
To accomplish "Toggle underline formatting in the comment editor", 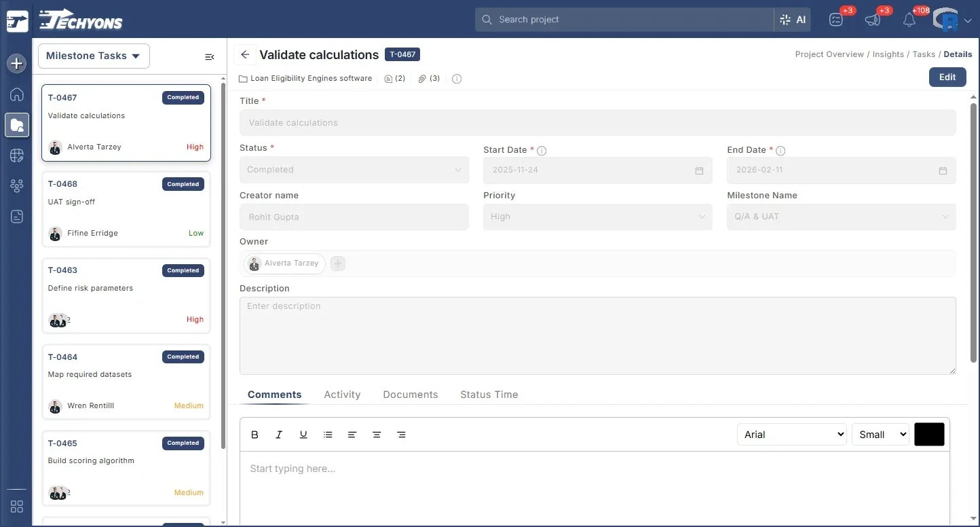I will (x=303, y=435).
